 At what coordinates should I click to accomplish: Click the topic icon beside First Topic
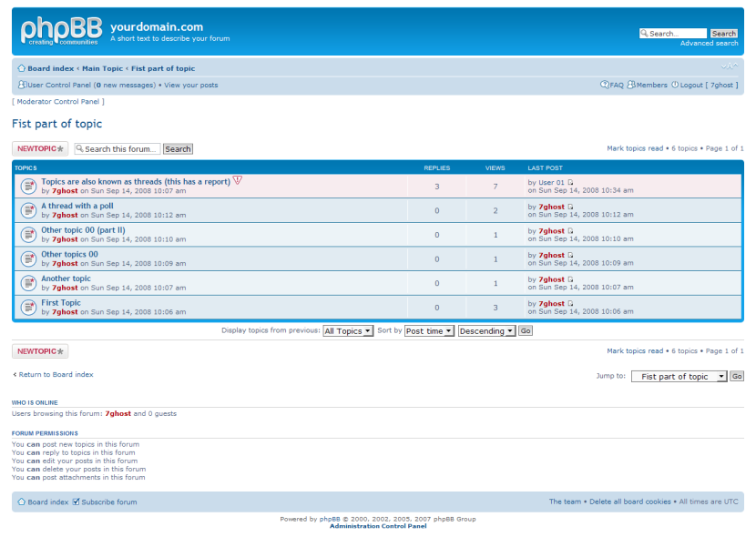coord(28,307)
